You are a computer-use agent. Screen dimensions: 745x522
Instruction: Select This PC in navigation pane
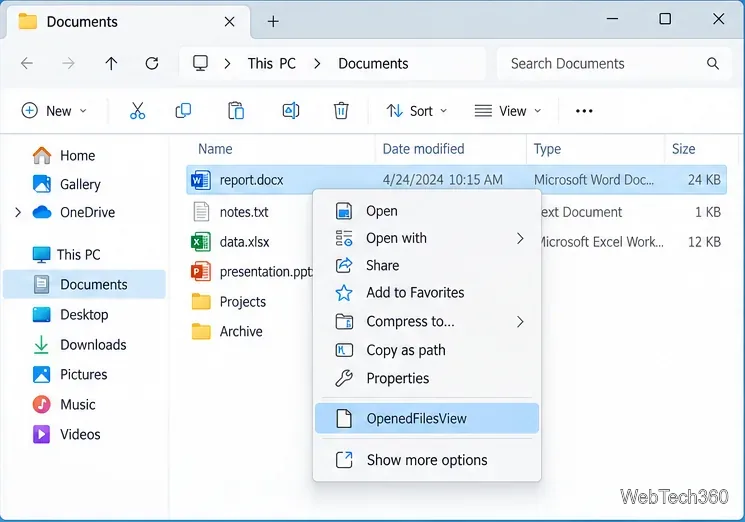[67, 255]
